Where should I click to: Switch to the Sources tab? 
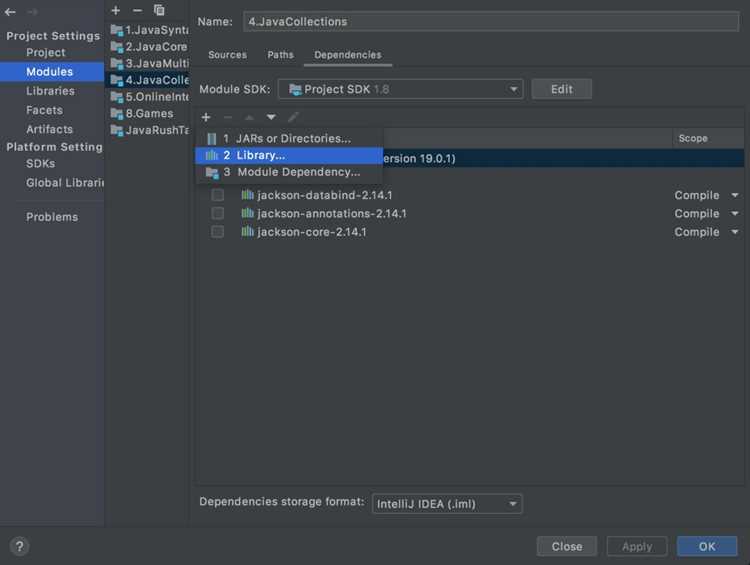pos(227,55)
